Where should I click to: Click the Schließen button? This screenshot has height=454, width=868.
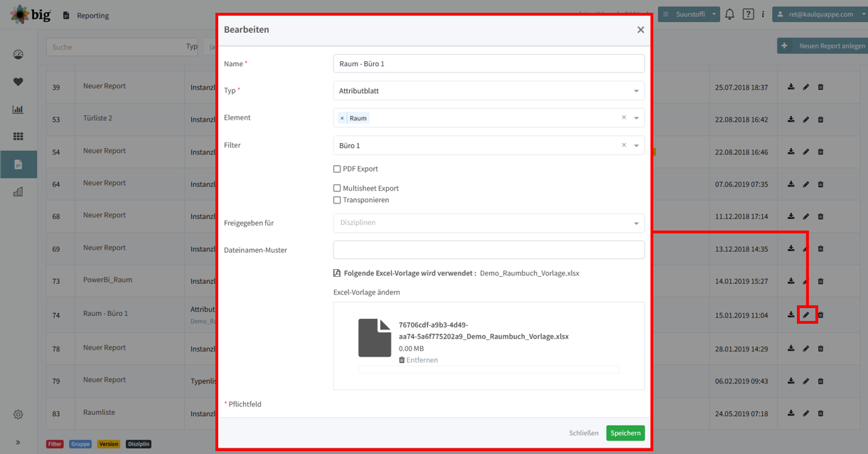pos(584,433)
